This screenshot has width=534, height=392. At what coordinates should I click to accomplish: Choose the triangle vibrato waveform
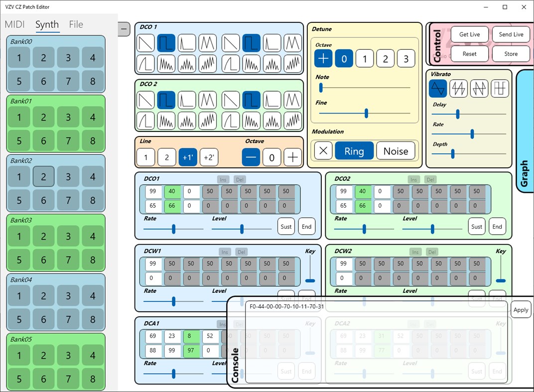coord(438,88)
